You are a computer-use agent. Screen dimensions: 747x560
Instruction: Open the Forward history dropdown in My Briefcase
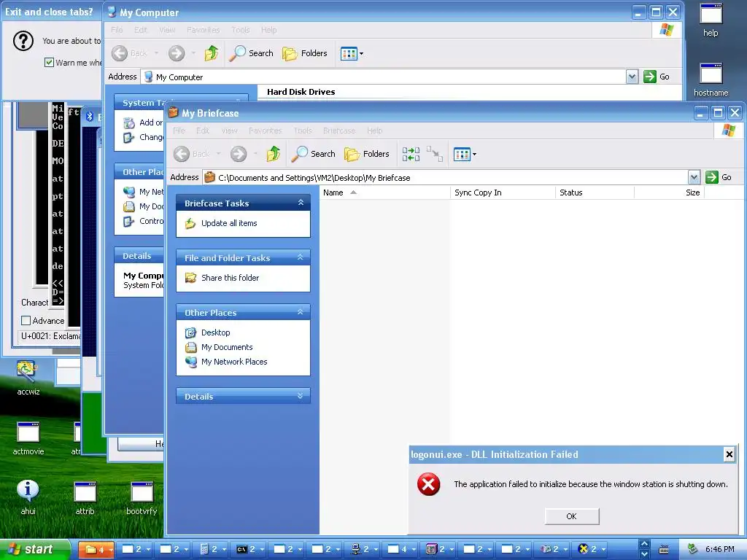click(x=256, y=154)
